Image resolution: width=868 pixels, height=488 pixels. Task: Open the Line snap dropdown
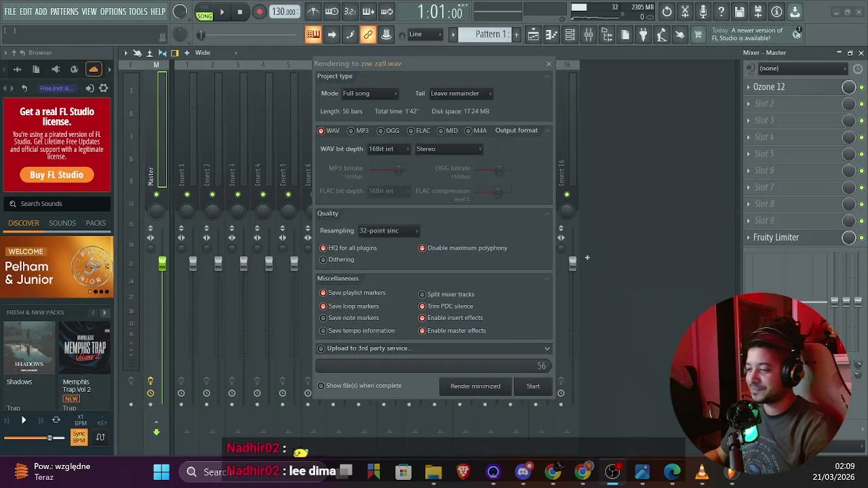pyautogui.click(x=425, y=35)
